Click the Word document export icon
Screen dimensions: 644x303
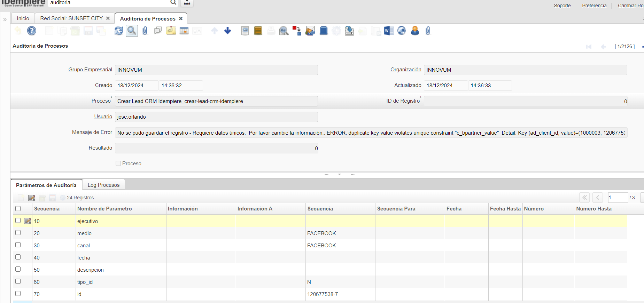pos(389,31)
